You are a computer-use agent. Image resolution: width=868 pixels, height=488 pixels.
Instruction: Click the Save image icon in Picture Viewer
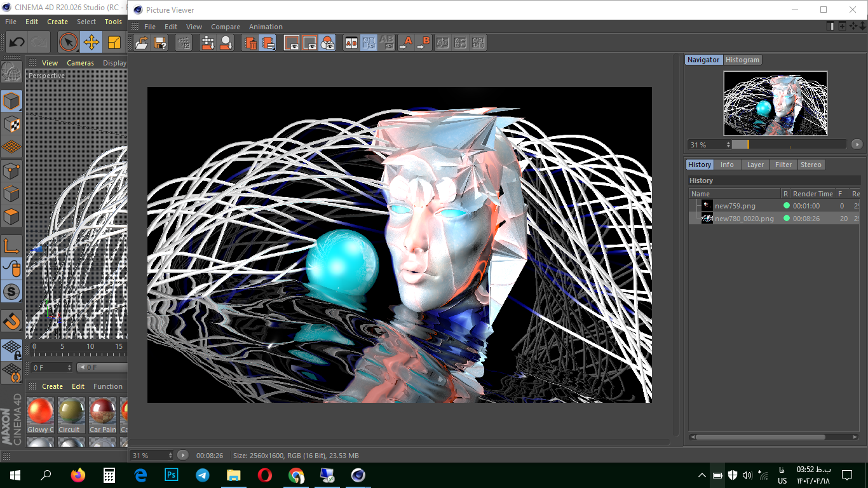(159, 43)
